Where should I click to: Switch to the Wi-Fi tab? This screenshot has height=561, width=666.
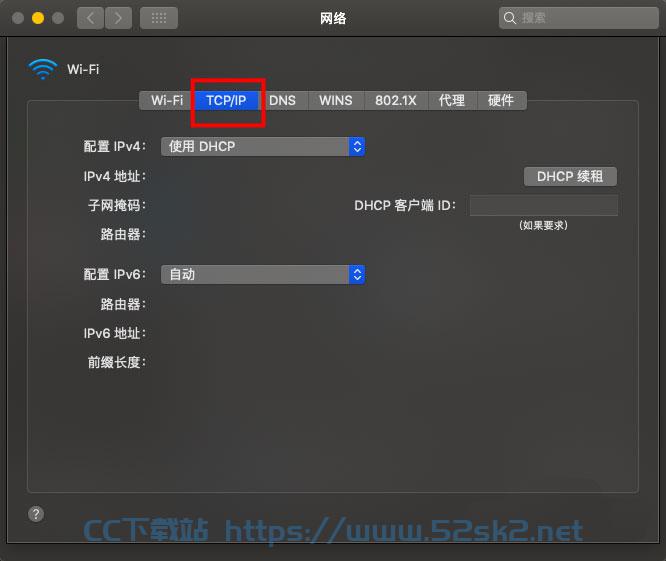(167, 101)
